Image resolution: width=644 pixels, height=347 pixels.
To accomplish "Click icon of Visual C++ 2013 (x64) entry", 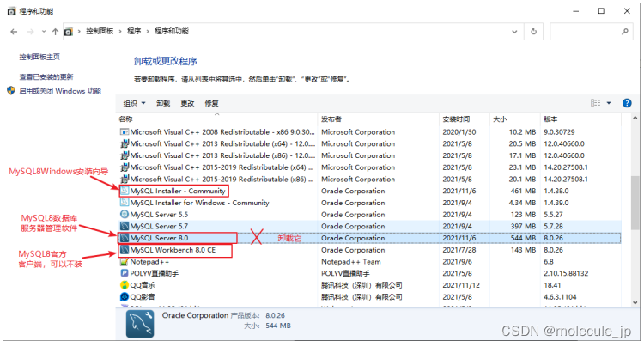I will (x=124, y=143).
